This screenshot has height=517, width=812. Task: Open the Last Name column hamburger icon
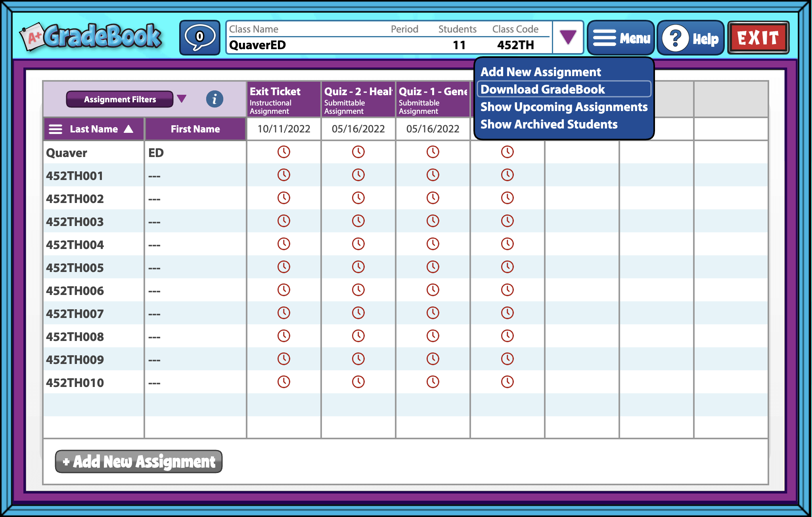point(56,129)
